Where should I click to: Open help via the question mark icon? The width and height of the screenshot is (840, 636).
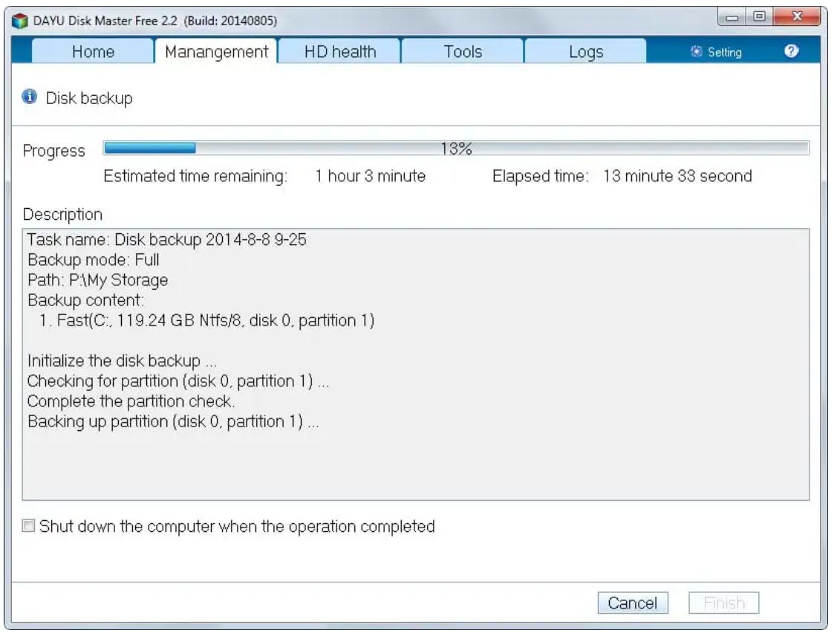(x=791, y=51)
